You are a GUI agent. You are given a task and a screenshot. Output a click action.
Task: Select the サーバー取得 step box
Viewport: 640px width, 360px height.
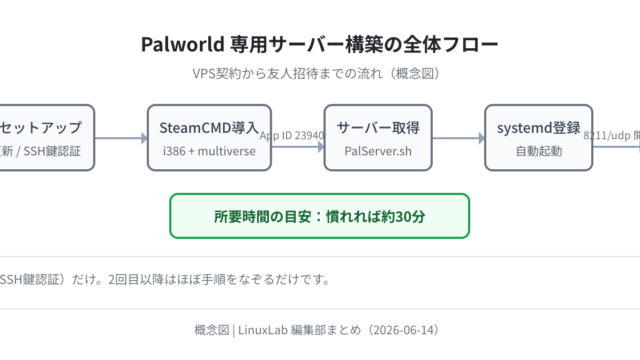point(378,138)
